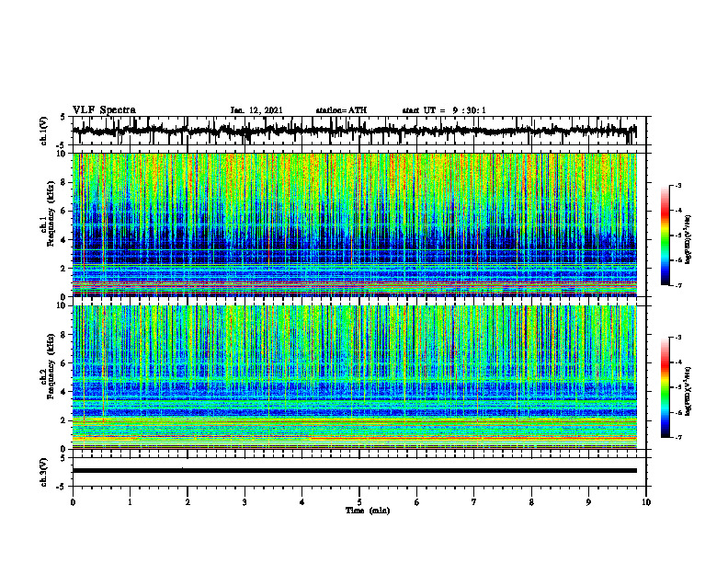Click the lower color scale bar beside ch.2

tap(665, 387)
